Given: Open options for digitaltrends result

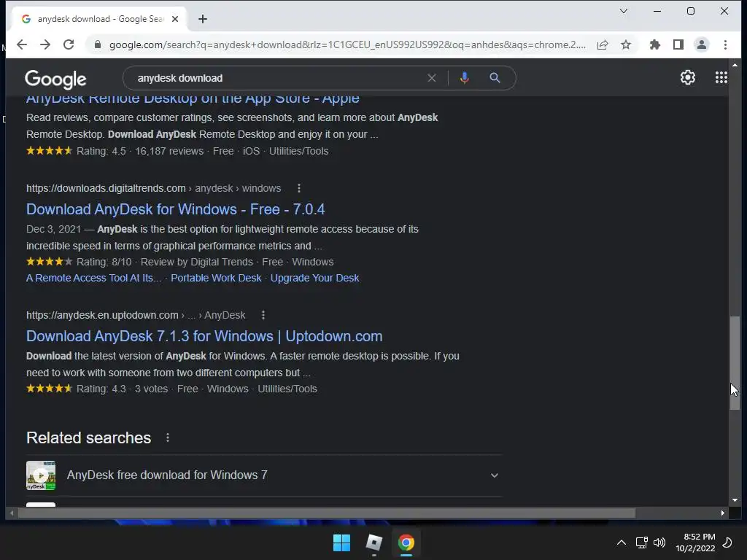Looking at the screenshot, I should 298,188.
